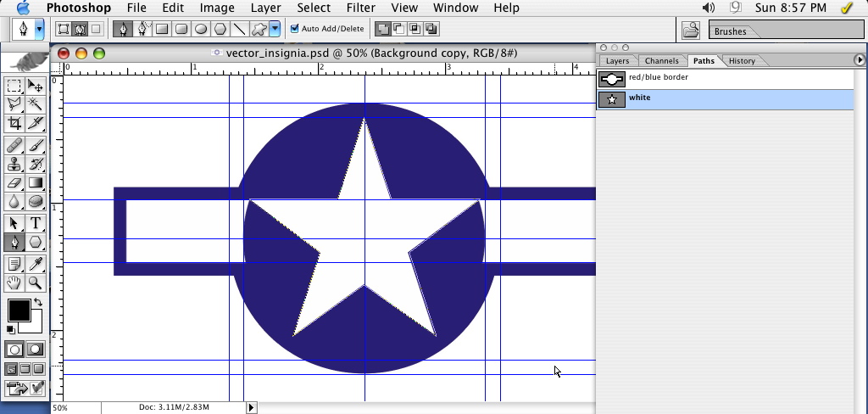868x414 pixels.
Task: Open the Layer menu
Action: (x=265, y=8)
